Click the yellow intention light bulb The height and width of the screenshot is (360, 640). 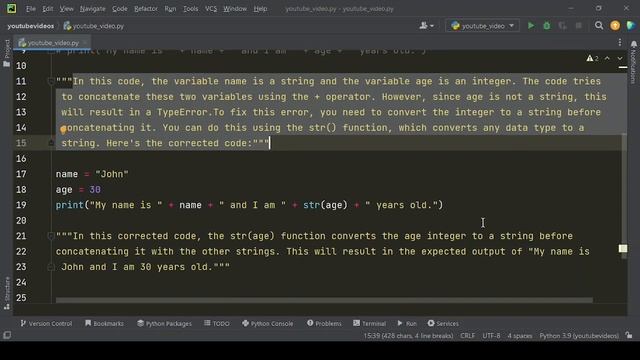coord(63,130)
